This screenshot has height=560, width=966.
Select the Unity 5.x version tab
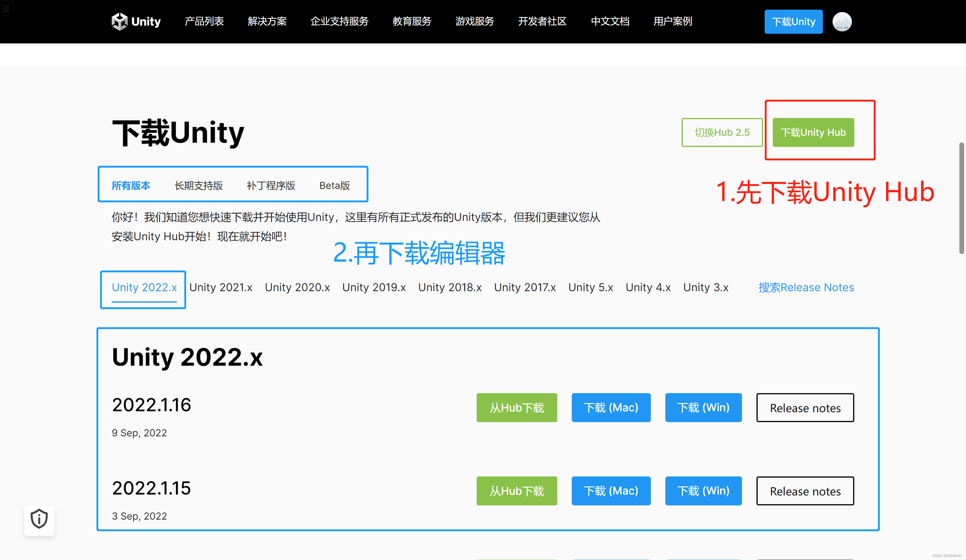click(590, 287)
